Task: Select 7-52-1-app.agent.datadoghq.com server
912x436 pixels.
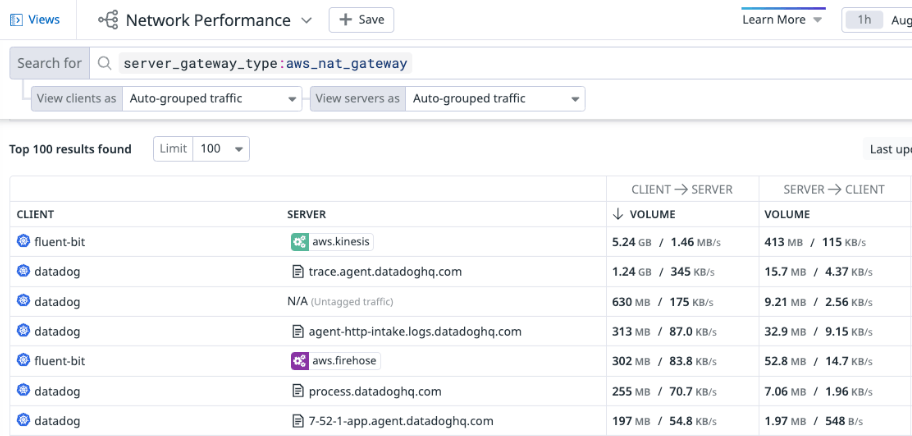Action: 401,421
